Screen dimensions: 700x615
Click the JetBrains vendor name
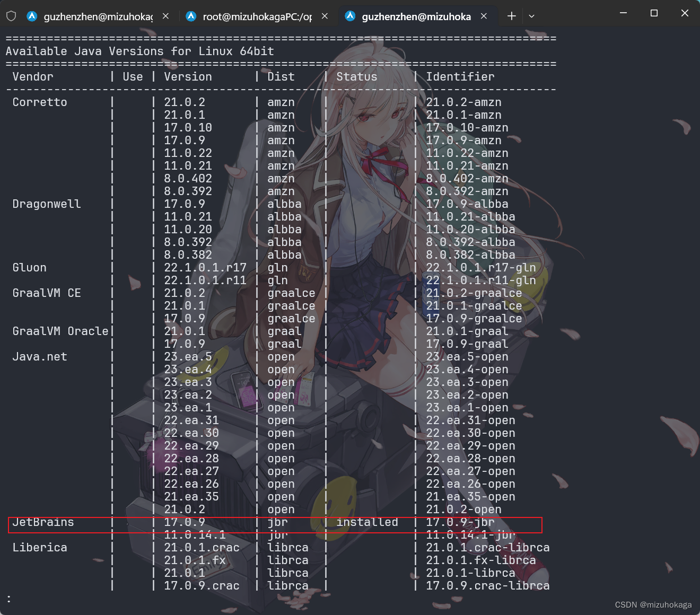(x=43, y=522)
